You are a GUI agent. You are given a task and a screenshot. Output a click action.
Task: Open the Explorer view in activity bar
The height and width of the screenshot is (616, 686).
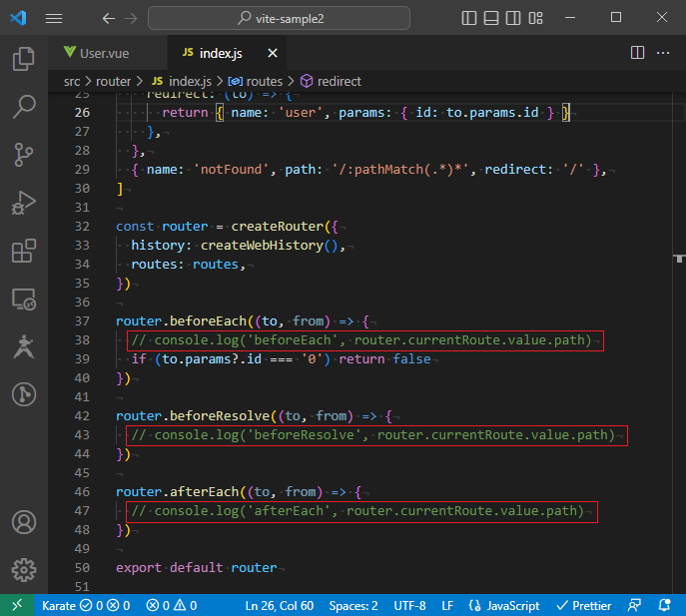coord(24,59)
